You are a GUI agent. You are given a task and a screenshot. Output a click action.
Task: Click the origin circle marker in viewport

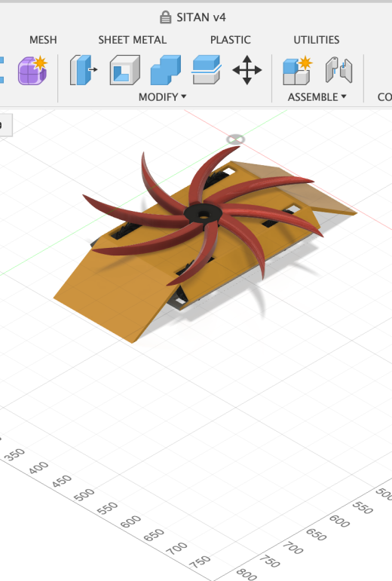(236, 139)
